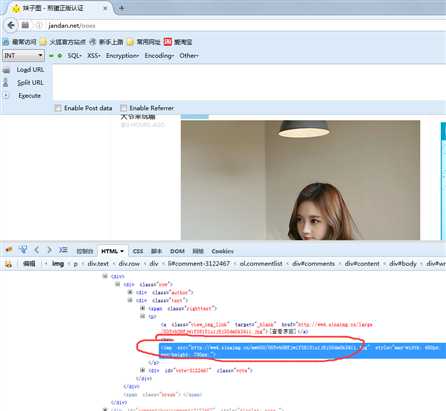Select div#comments in breadcrumb

coord(313,264)
